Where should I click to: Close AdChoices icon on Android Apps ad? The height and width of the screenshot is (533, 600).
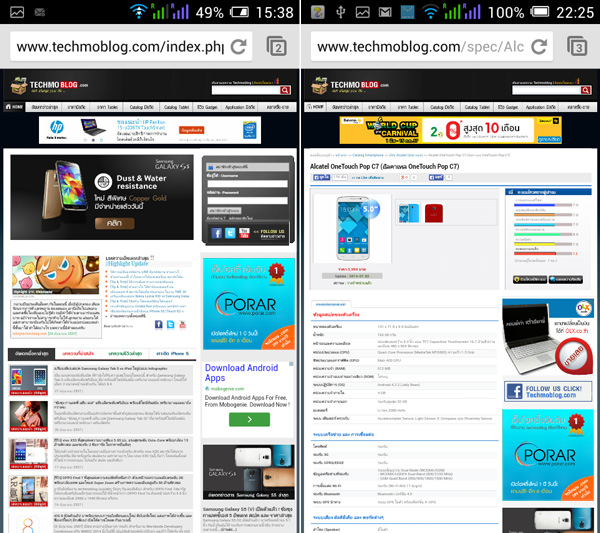[x=291, y=364]
